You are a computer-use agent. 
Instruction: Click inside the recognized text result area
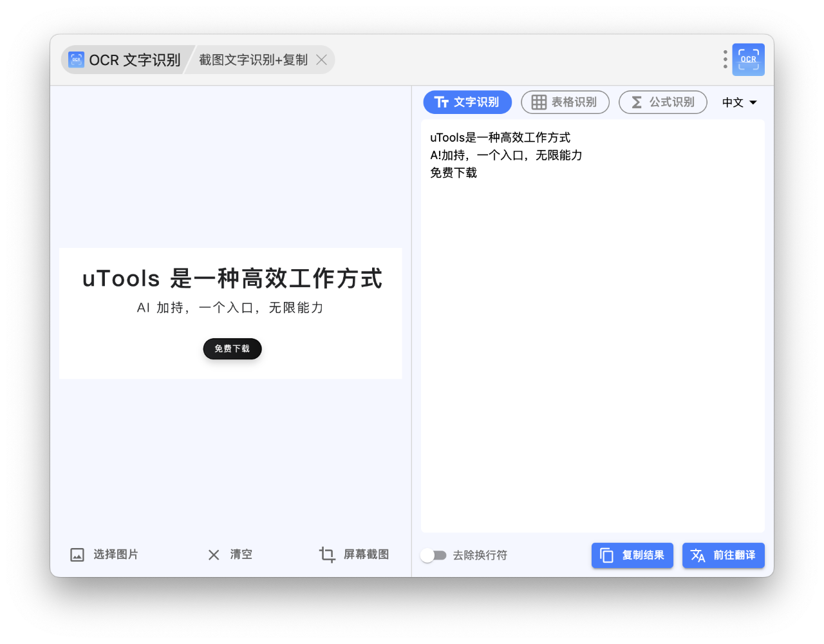point(593,326)
